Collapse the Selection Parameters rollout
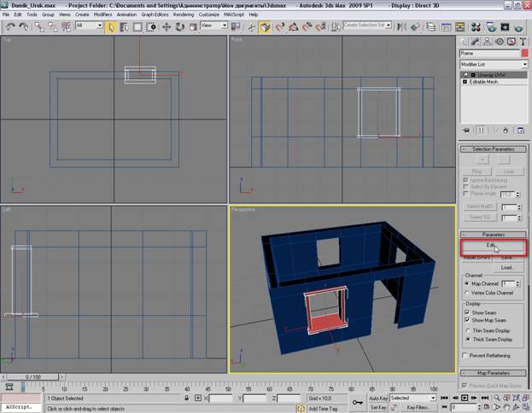532x413 pixels. (494, 149)
